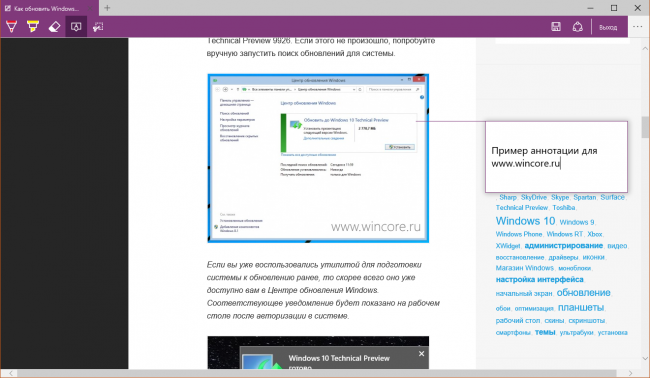
Task: Follow the администрирование tag link
Action: [x=563, y=245]
